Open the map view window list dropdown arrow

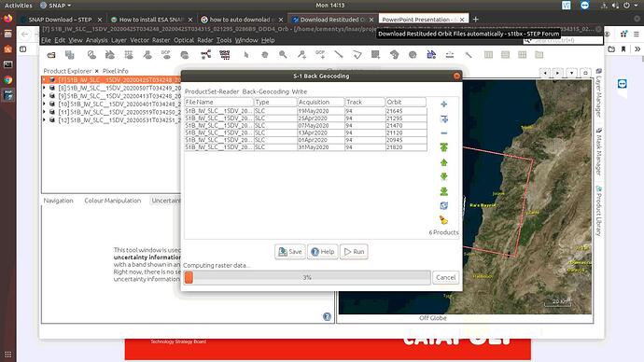[572, 73]
